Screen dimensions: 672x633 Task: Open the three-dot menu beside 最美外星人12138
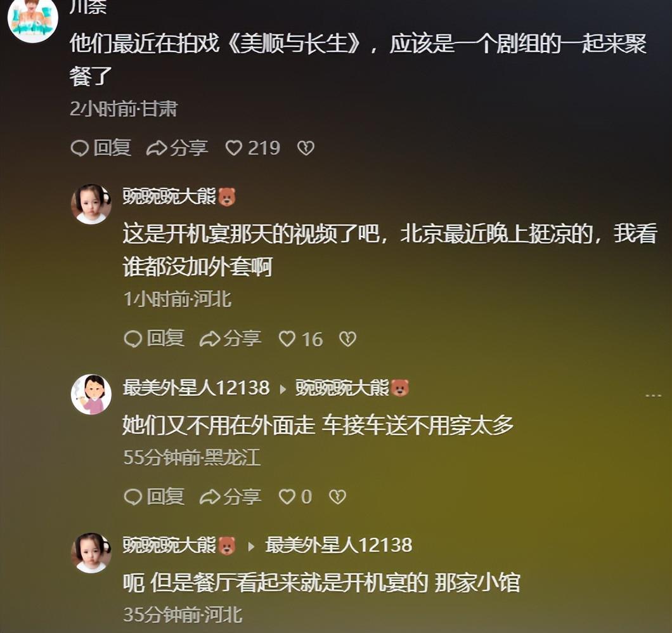click(654, 395)
